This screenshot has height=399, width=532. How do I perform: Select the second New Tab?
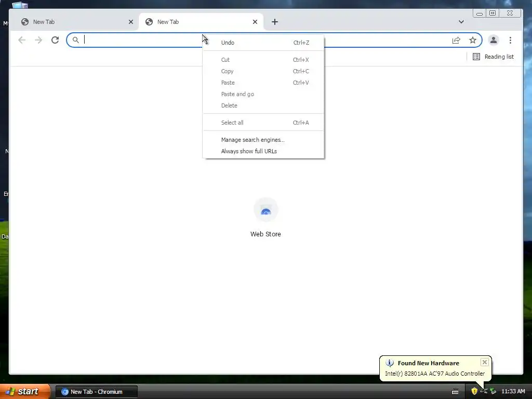coord(201,22)
